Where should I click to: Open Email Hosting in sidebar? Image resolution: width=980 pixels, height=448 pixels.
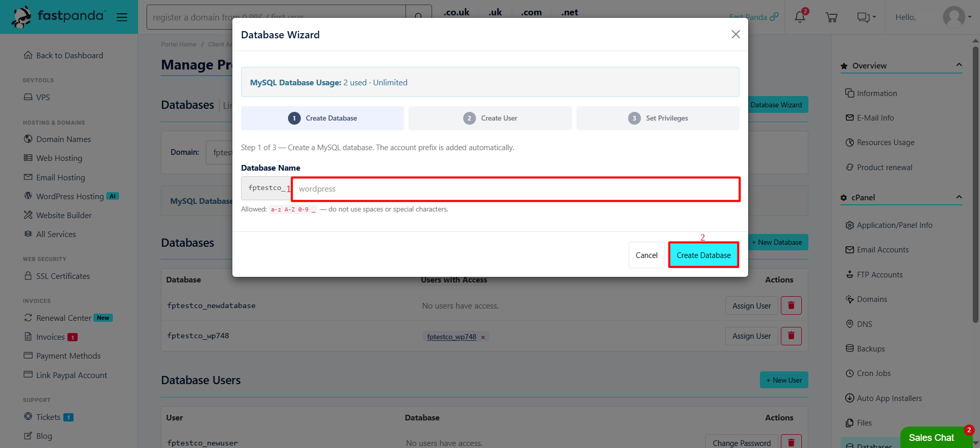click(55, 177)
